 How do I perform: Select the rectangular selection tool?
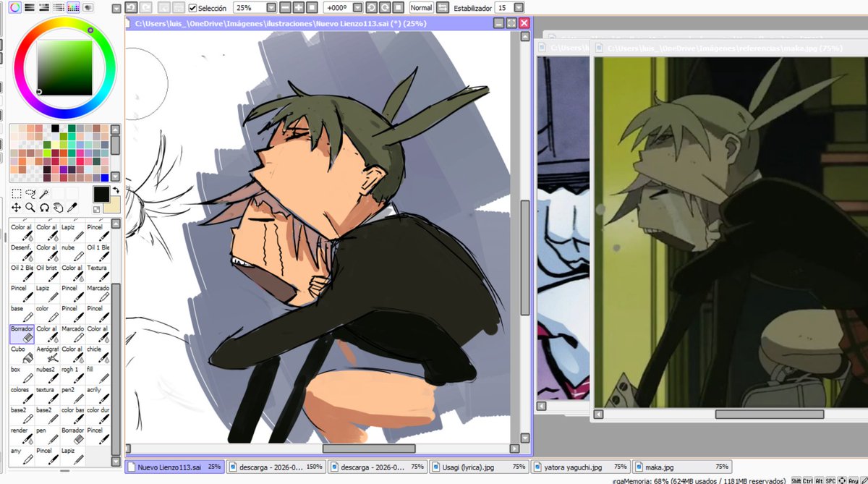[x=17, y=194]
